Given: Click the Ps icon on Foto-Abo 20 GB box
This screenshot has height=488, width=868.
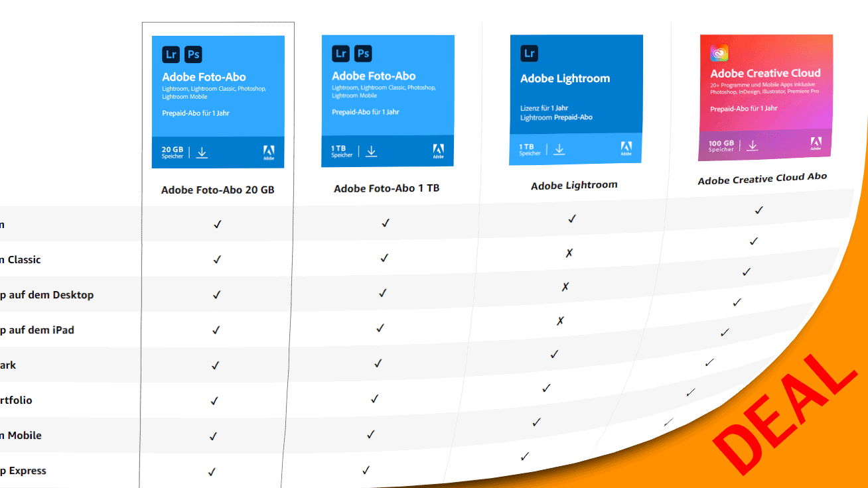Looking at the screenshot, I should coord(193,54).
